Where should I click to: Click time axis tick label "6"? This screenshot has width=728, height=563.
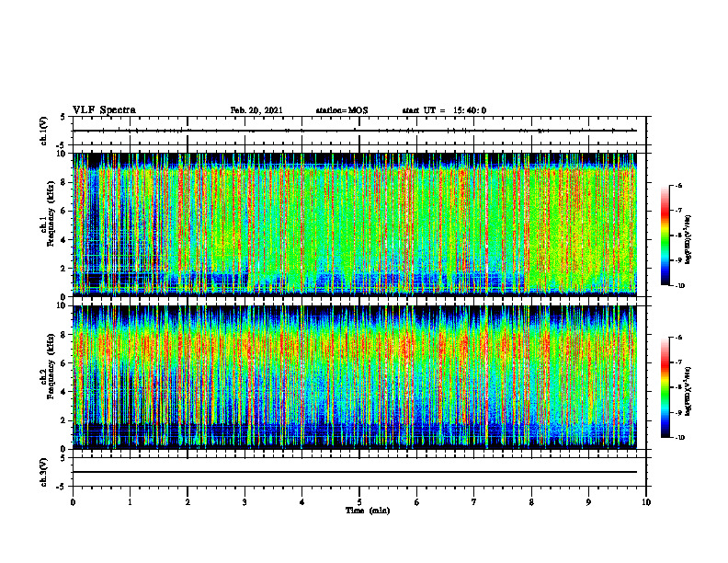[417, 502]
